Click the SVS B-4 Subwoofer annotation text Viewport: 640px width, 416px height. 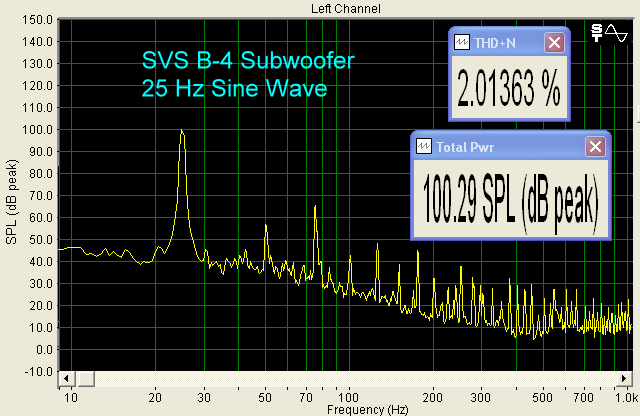248,60
